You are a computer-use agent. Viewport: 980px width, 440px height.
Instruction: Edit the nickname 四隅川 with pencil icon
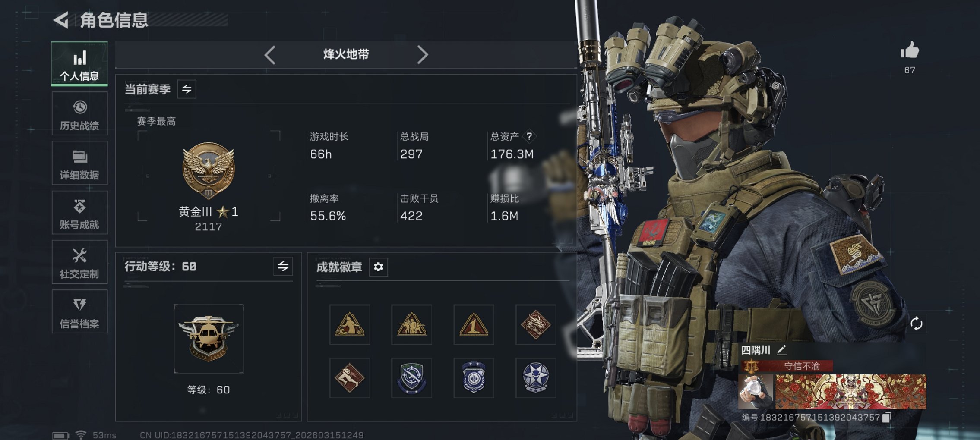point(782,350)
